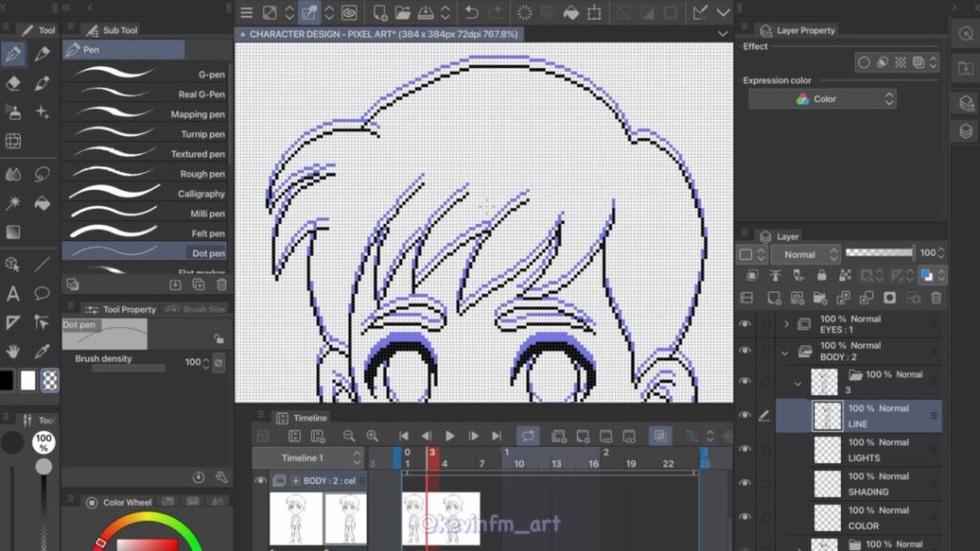The width and height of the screenshot is (980, 551).
Task: Open the Expression color dropdown
Action: 823,99
